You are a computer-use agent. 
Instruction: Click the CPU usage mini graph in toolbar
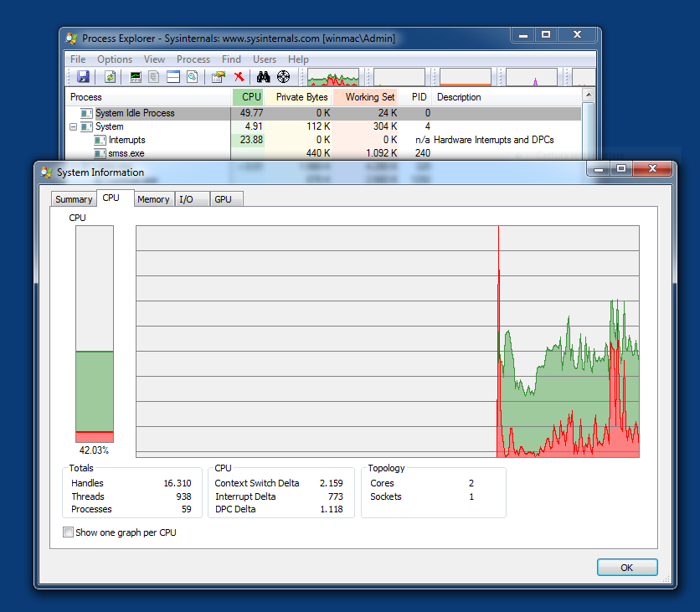pyautogui.click(x=333, y=77)
